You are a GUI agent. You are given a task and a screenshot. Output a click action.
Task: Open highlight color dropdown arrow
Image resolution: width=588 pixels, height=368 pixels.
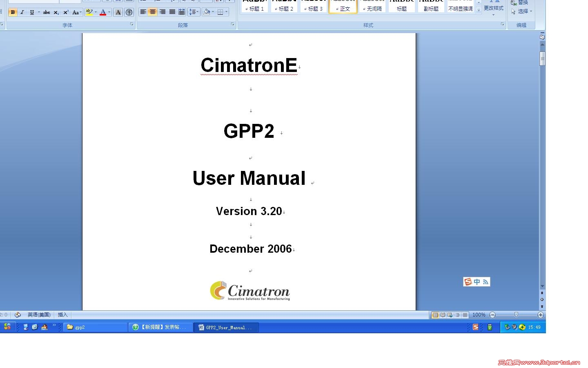pyautogui.click(x=96, y=12)
